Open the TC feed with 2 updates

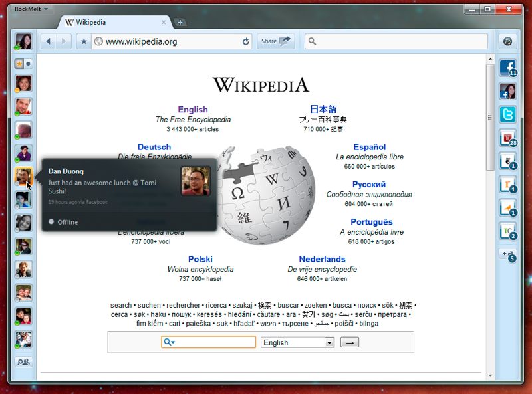(x=507, y=231)
